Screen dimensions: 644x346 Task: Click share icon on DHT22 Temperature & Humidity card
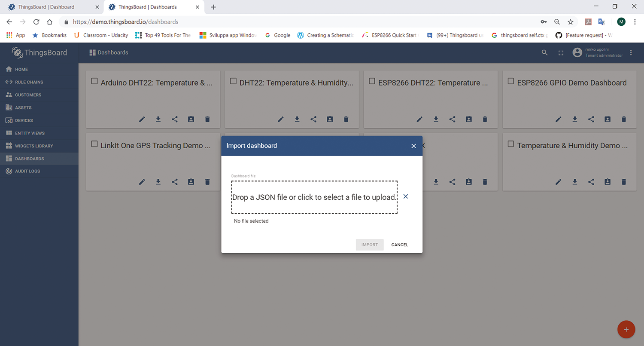pyautogui.click(x=313, y=119)
